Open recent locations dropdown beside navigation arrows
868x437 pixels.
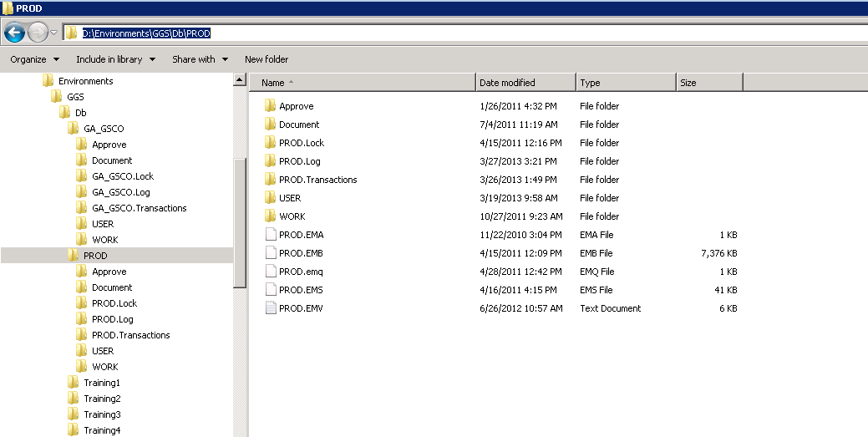click(x=54, y=33)
